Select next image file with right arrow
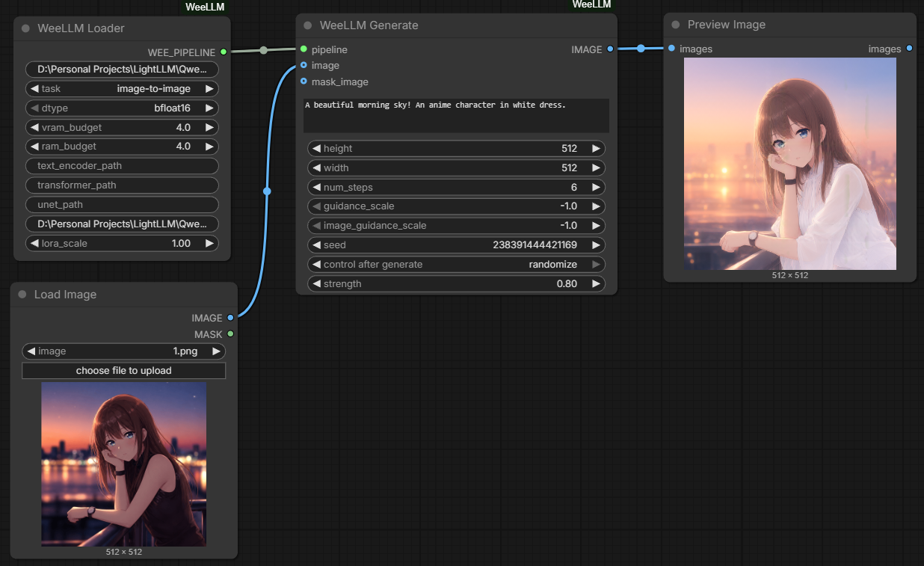Viewport: 924px width, 566px height. pyautogui.click(x=216, y=351)
